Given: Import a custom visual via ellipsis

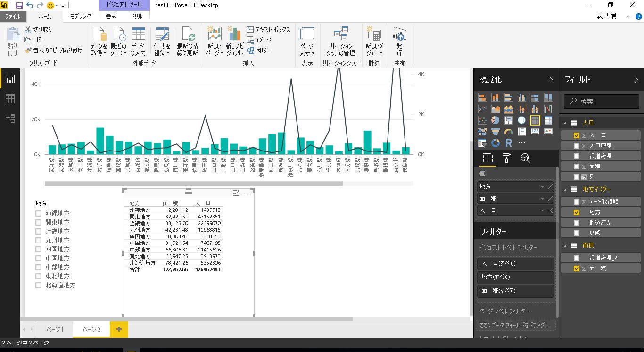Looking at the screenshot, I should [522, 143].
